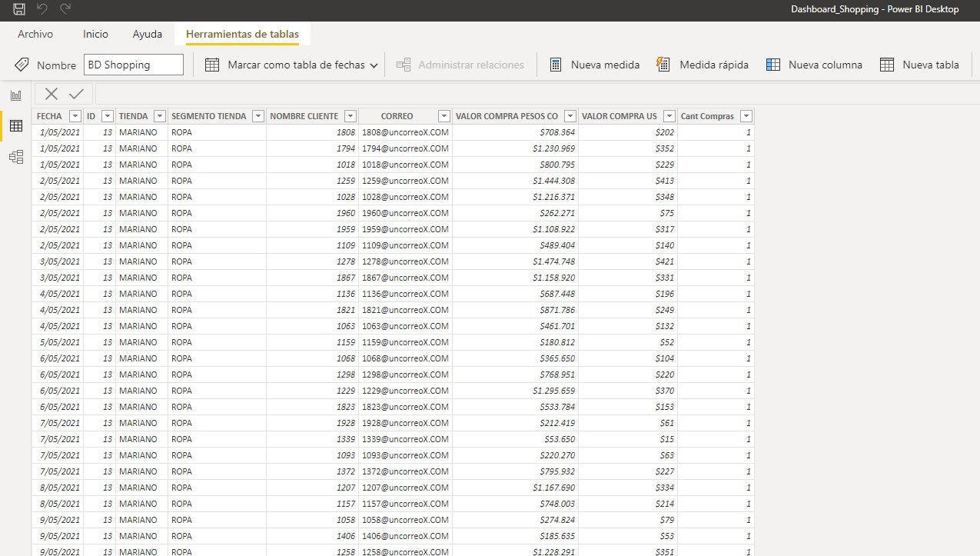Viewport: 980px width, 556px height.
Task: Click the Medida rápida button label
Action: coord(714,65)
